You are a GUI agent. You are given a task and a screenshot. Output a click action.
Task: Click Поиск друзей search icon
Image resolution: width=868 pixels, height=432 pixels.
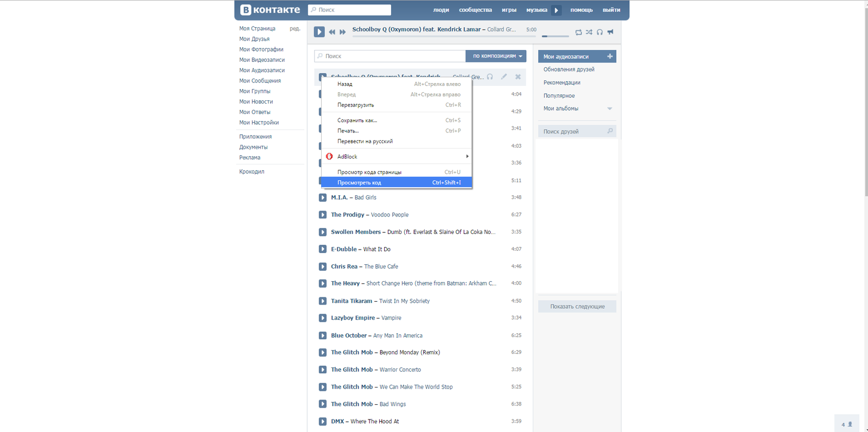(x=610, y=131)
